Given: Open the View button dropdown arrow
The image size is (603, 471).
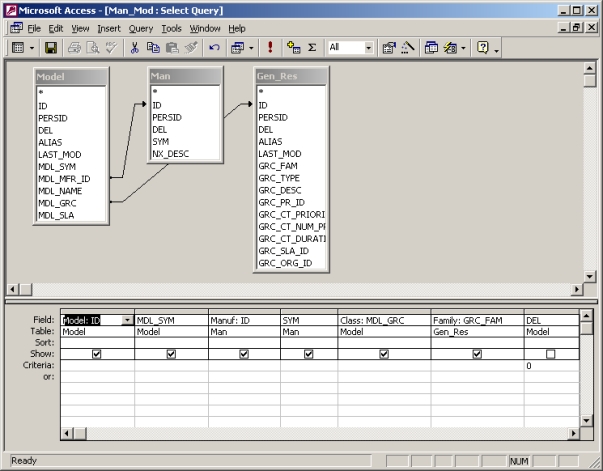Looking at the screenshot, I should tap(32, 48).
